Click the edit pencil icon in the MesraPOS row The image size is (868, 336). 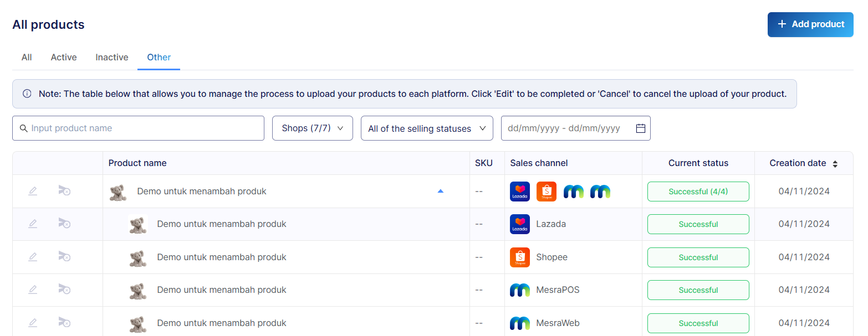33,290
